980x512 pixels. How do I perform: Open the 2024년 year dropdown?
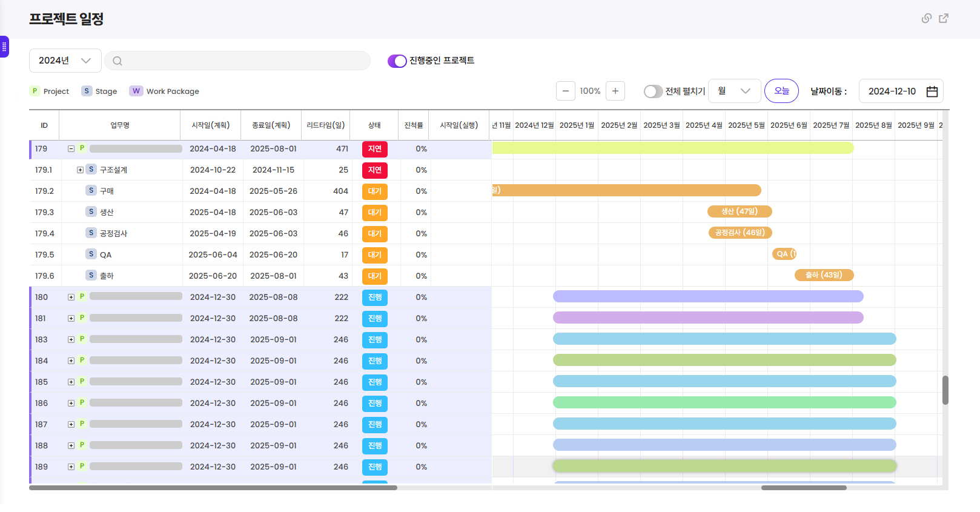click(65, 61)
